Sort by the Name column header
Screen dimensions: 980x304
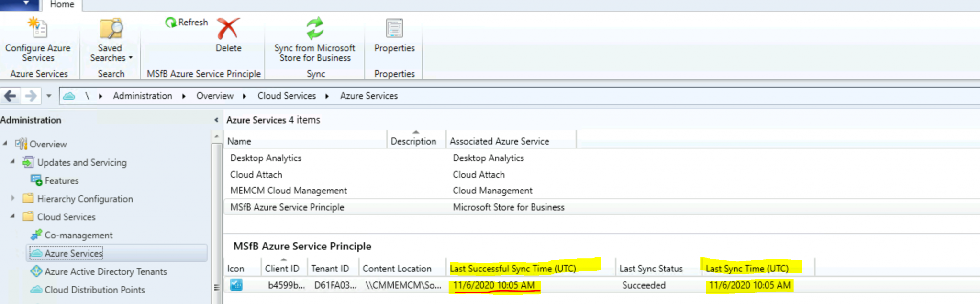click(305, 141)
